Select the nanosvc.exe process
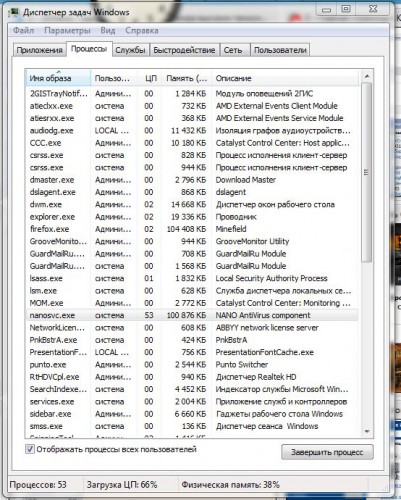The height and width of the screenshot is (500, 401). [192, 315]
